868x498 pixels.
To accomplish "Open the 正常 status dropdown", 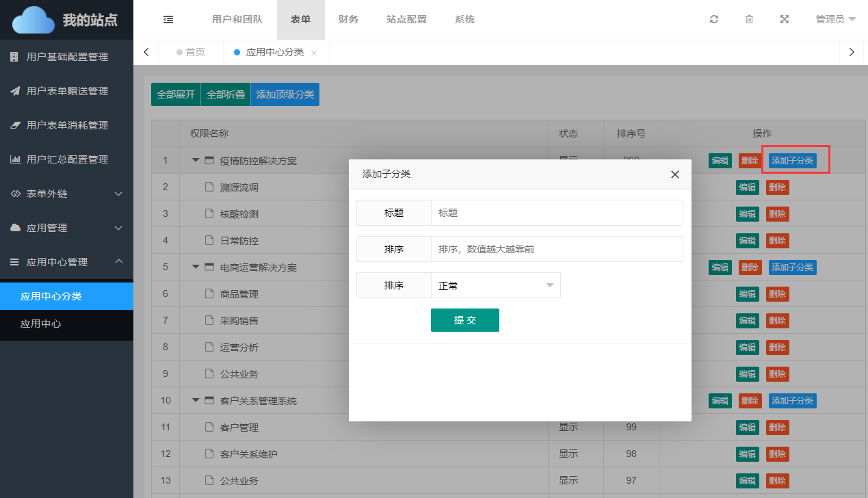I will pyautogui.click(x=495, y=286).
